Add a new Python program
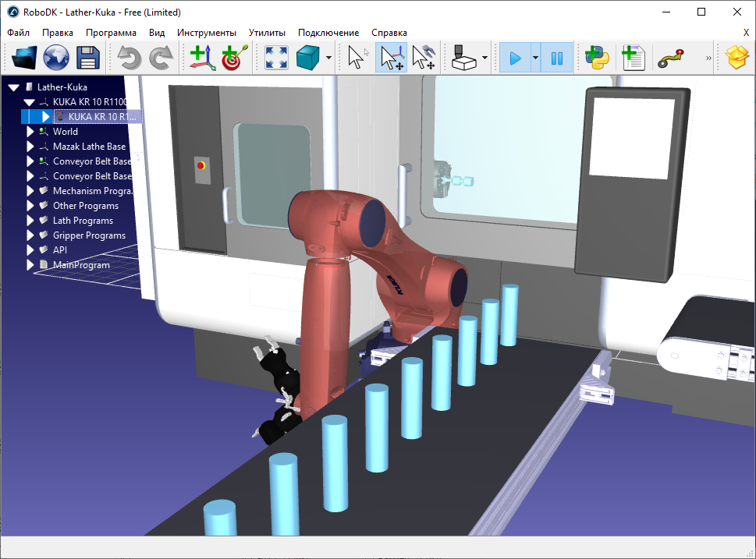 click(x=598, y=58)
